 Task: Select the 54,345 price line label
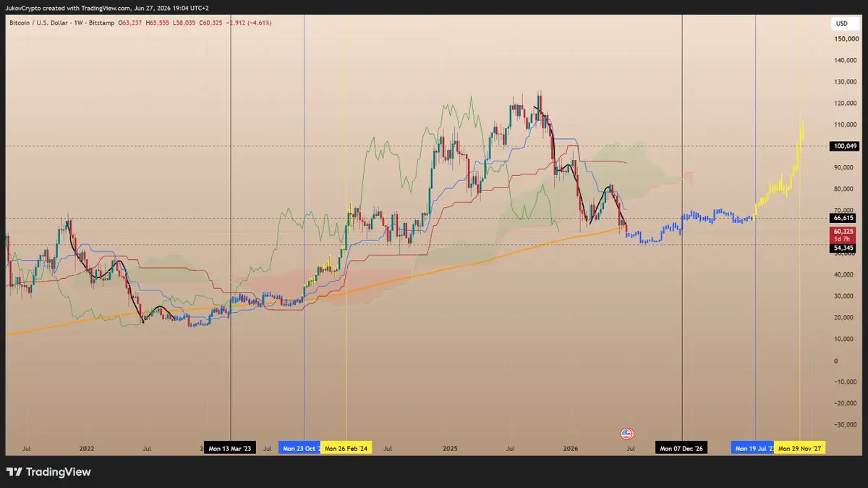click(844, 248)
